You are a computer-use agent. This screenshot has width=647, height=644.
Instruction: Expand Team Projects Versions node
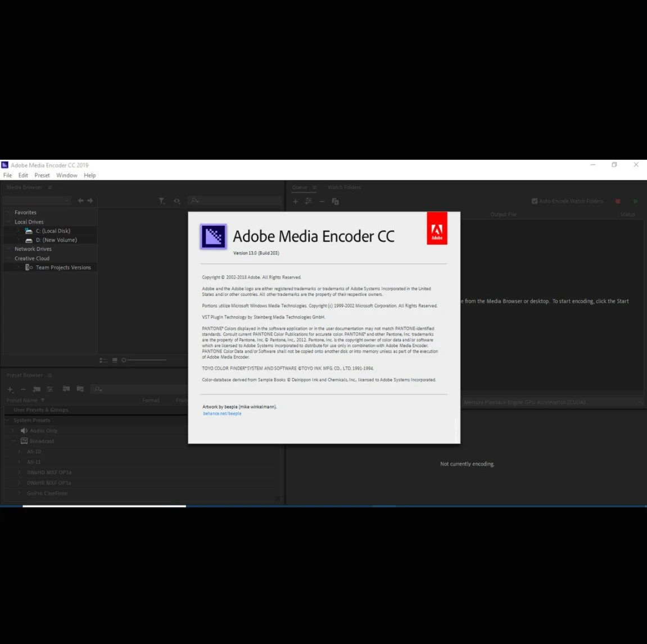19,268
